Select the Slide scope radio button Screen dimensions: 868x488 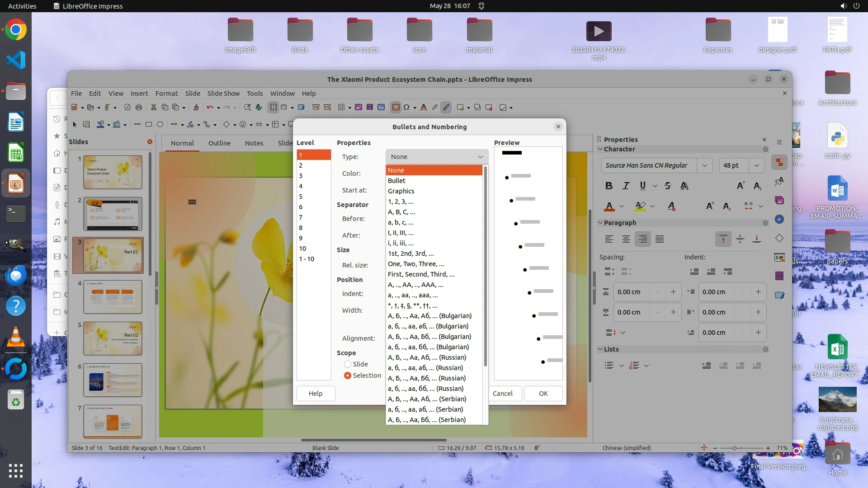(347, 364)
